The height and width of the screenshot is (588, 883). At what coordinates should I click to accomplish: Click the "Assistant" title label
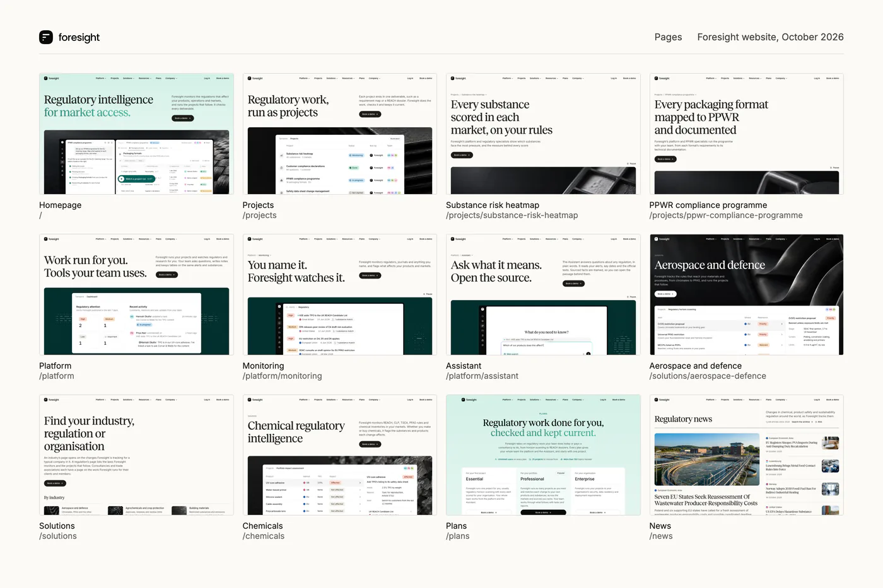(464, 366)
